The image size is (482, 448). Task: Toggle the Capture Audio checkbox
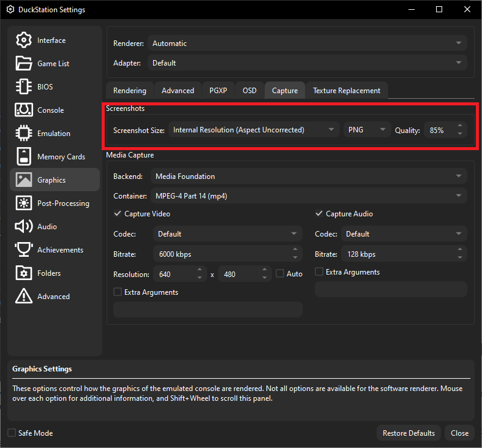(319, 213)
